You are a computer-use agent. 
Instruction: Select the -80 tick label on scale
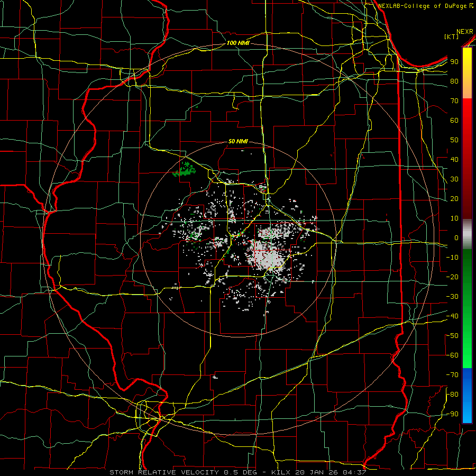452,395
